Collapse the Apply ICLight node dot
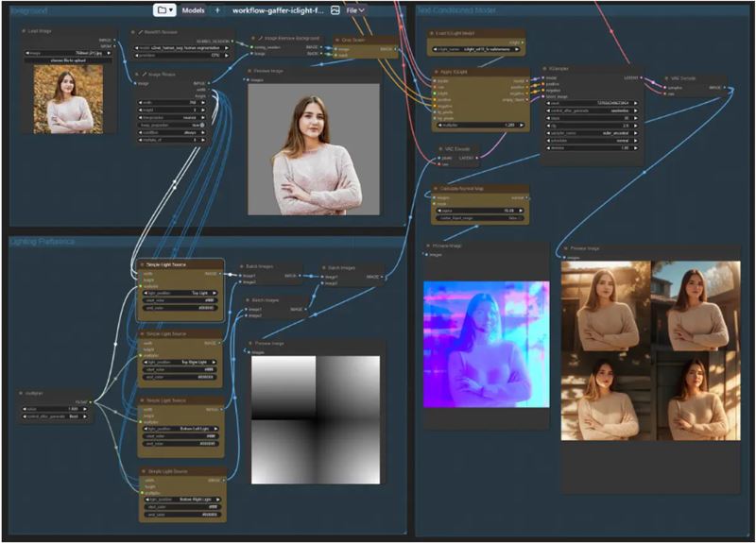 click(437, 72)
